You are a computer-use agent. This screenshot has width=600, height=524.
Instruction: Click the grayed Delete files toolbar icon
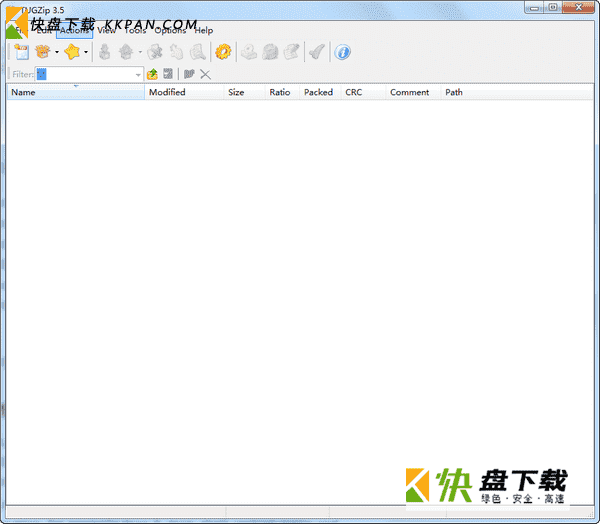click(x=155, y=52)
